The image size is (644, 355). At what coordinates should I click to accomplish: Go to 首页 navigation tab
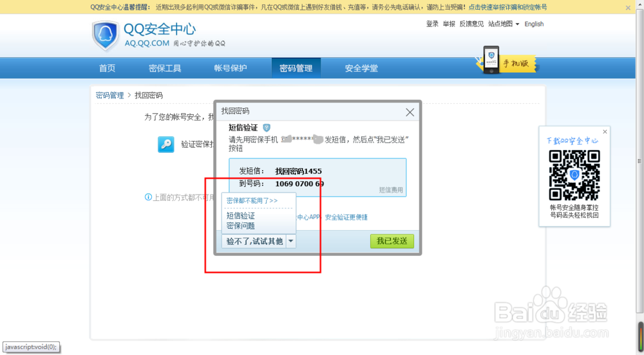(x=107, y=68)
